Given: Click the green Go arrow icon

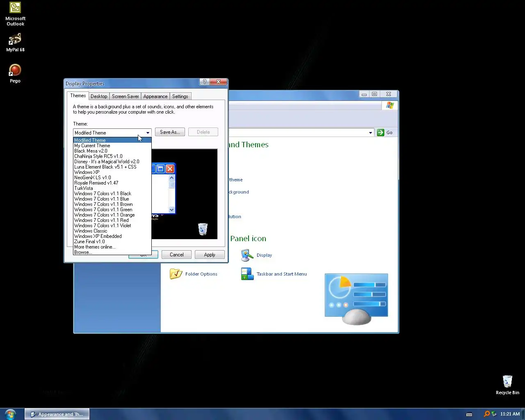Looking at the screenshot, I should 381,132.
